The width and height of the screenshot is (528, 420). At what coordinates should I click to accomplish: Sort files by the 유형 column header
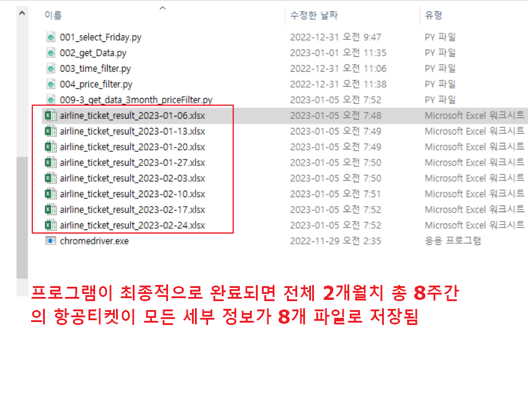[434, 15]
